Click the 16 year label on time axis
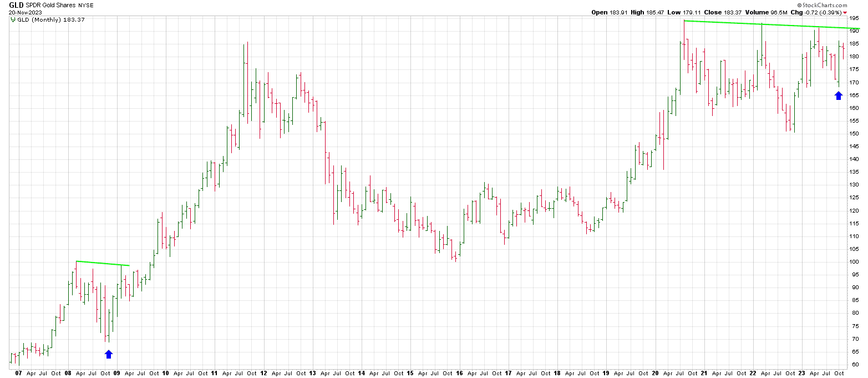This screenshot has height=378, width=868. (x=459, y=374)
